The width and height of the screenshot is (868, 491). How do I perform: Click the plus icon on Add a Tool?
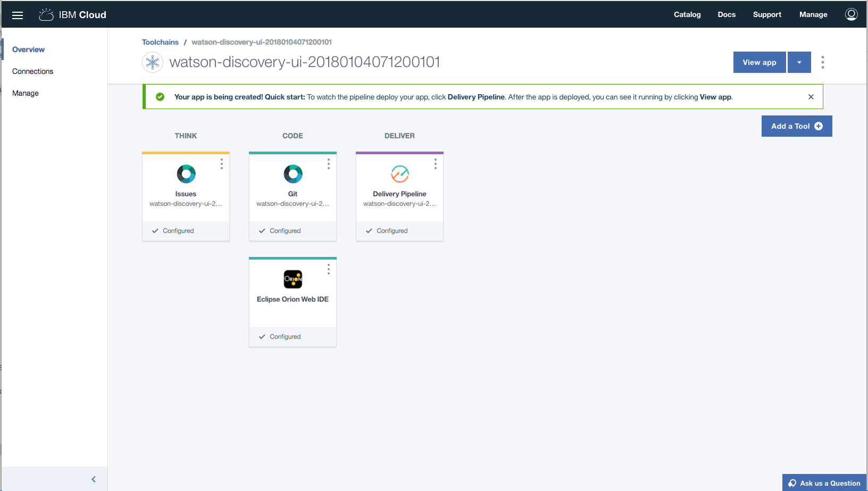pos(819,126)
